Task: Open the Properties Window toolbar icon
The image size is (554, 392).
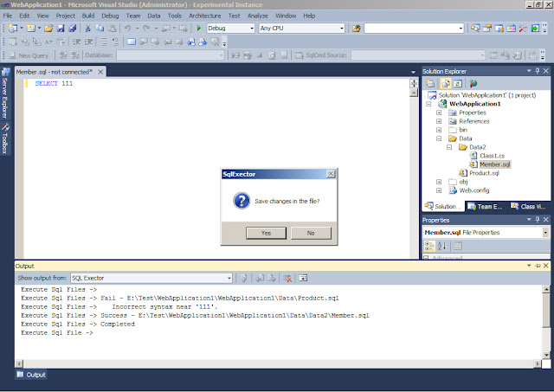Action: (487, 29)
